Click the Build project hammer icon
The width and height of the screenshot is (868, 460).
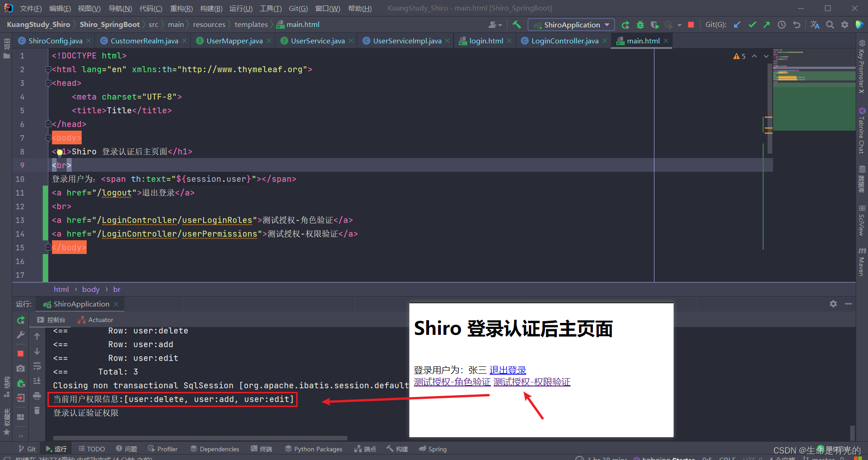point(517,25)
